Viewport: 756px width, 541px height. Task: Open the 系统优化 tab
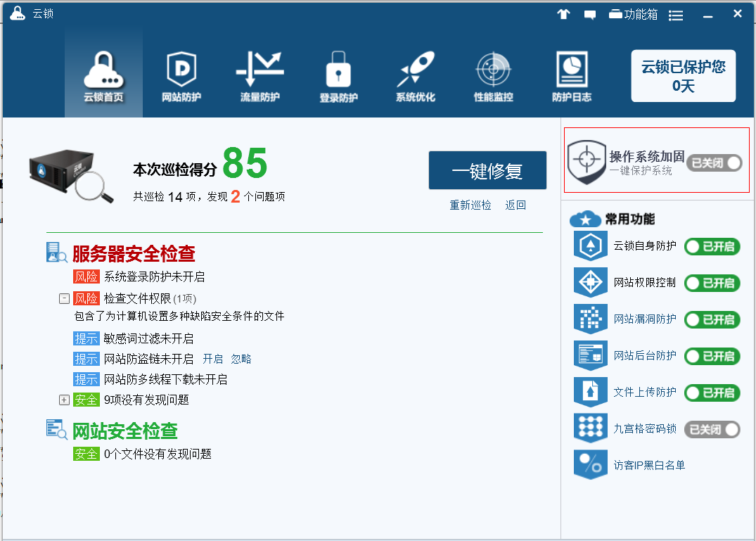pos(416,77)
